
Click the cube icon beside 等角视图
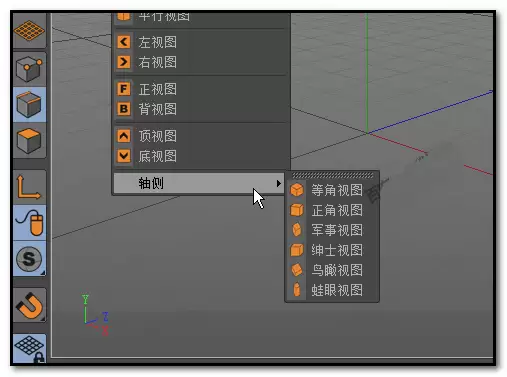pyautogui.click(x=297, y=190)
